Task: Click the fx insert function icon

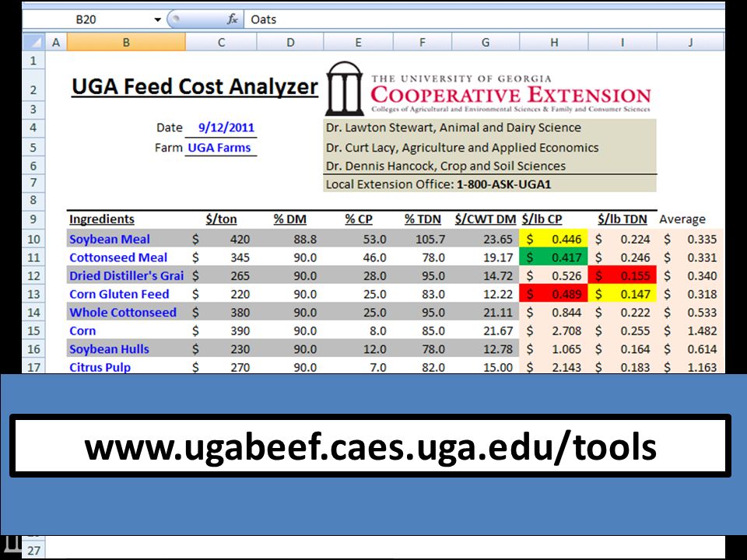Action: (x=232, y=19)
